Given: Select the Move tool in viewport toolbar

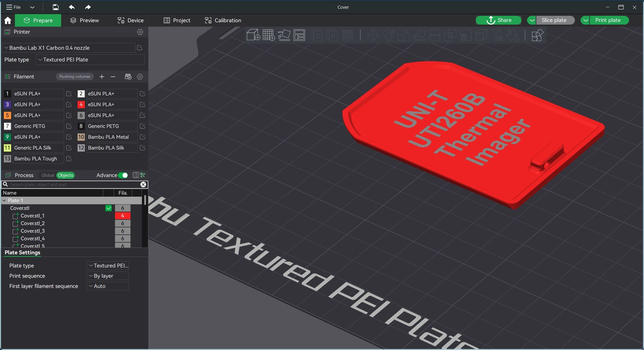Looking at the screenshot, I should [x=373, y=36].
